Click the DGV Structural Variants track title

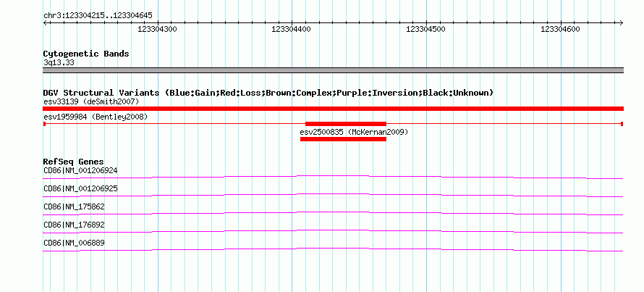click(x=268, y=93)
